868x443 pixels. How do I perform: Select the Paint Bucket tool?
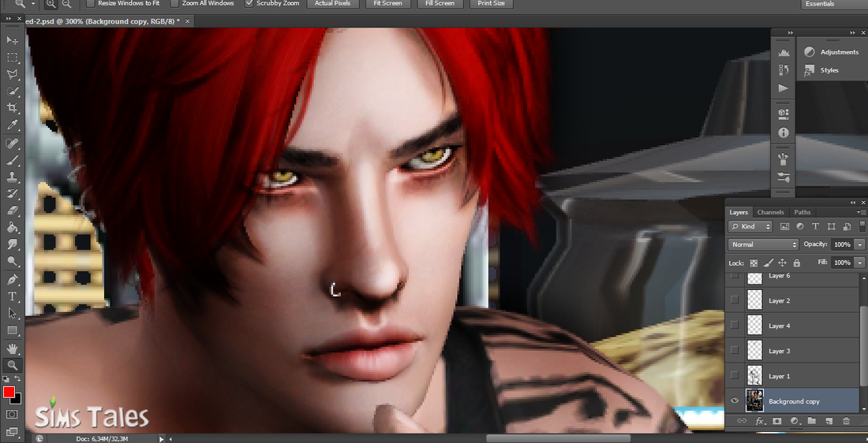point(12,227)
